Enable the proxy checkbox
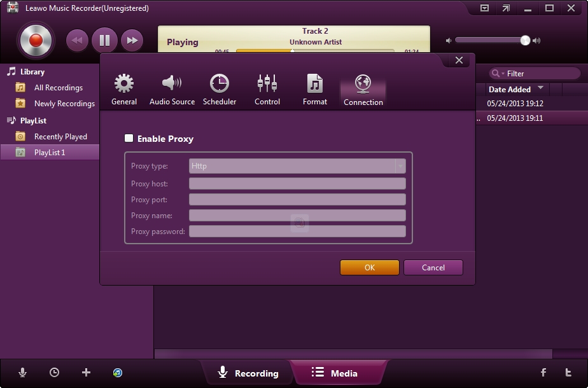 [x=129, y=138]
